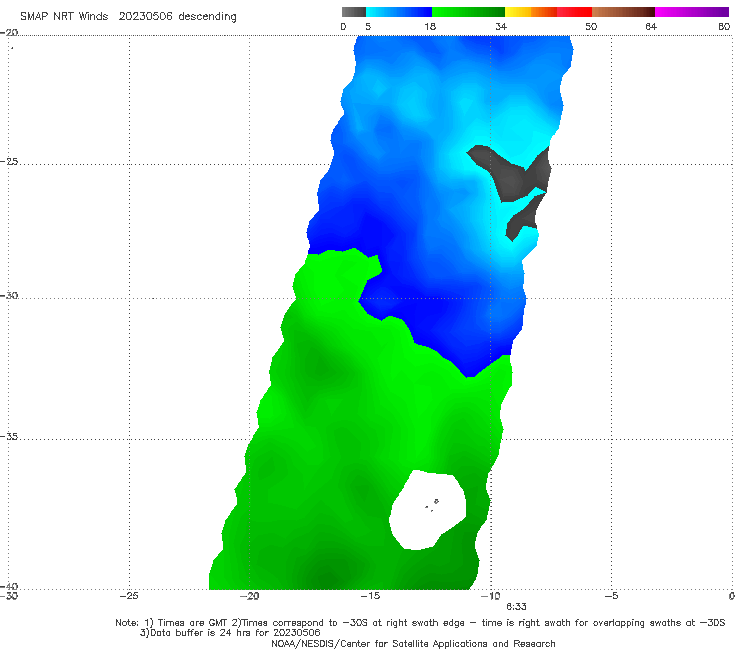The image size is (740, 650).
Task: Click the 'Note: 1) Times are GMT' line
Action: point(420,623)
